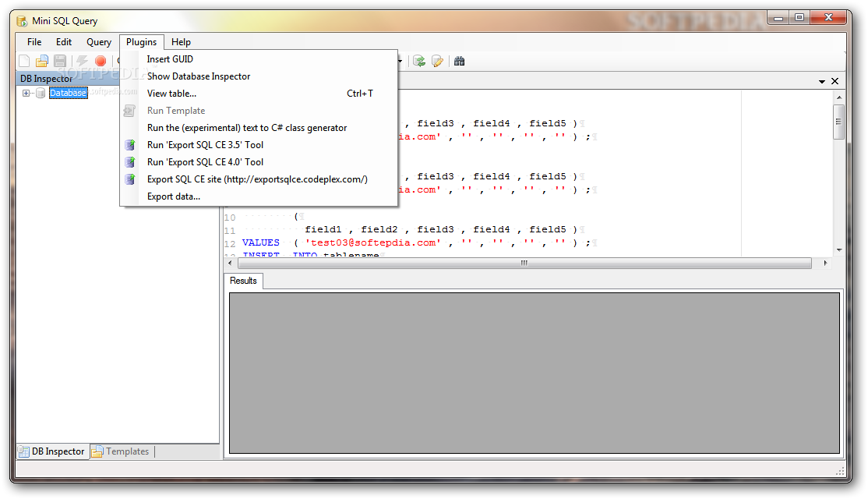Choose View table... menu entry
The image size is (868, 499).
(x=259, y=94)
